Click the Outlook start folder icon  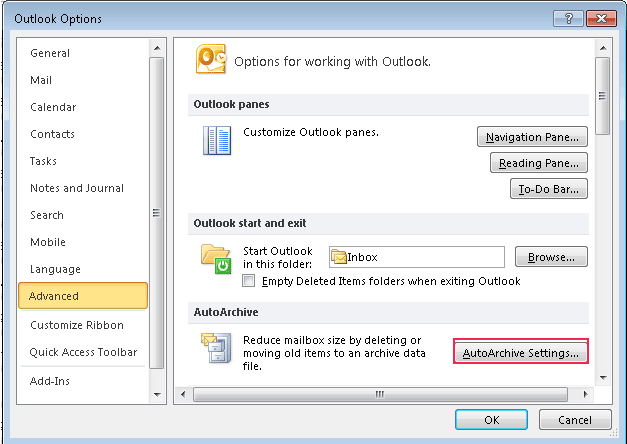pyautogui.click(x=216, y=259)
